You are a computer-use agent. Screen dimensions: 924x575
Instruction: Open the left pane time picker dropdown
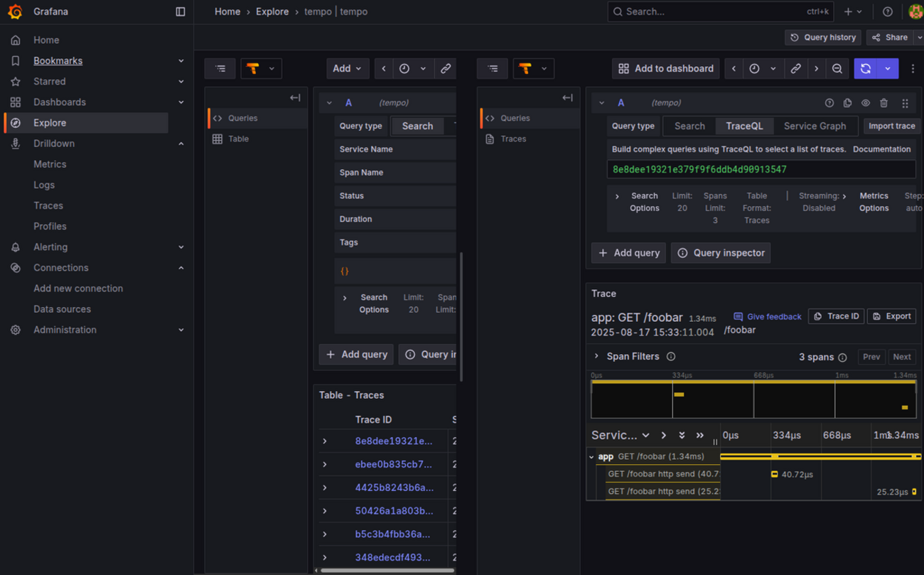click(x=412, y=68)
